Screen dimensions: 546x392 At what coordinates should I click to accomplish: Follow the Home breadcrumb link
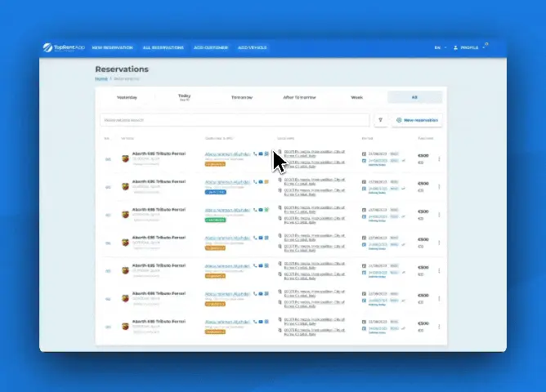click(101, 78)
